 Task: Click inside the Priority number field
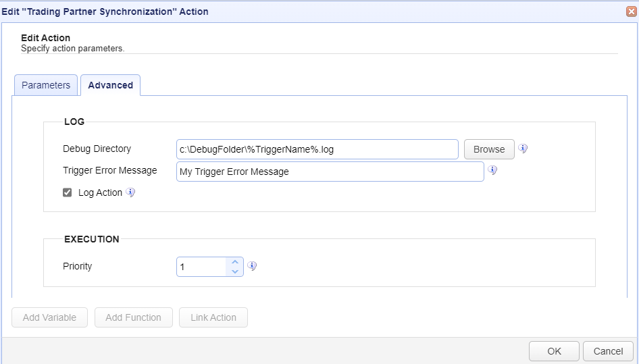(x=202, y=267)
